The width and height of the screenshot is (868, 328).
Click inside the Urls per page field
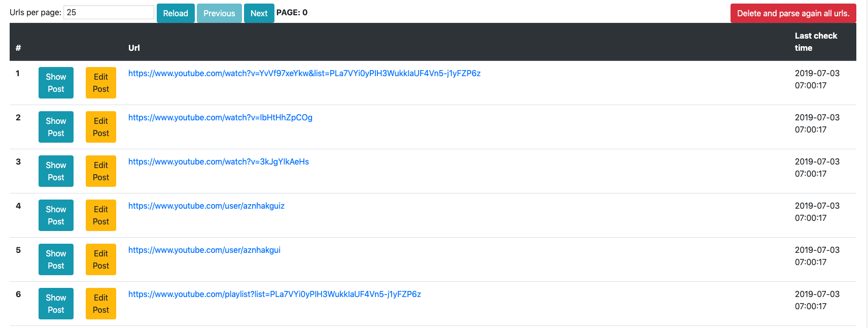point(108,12)
